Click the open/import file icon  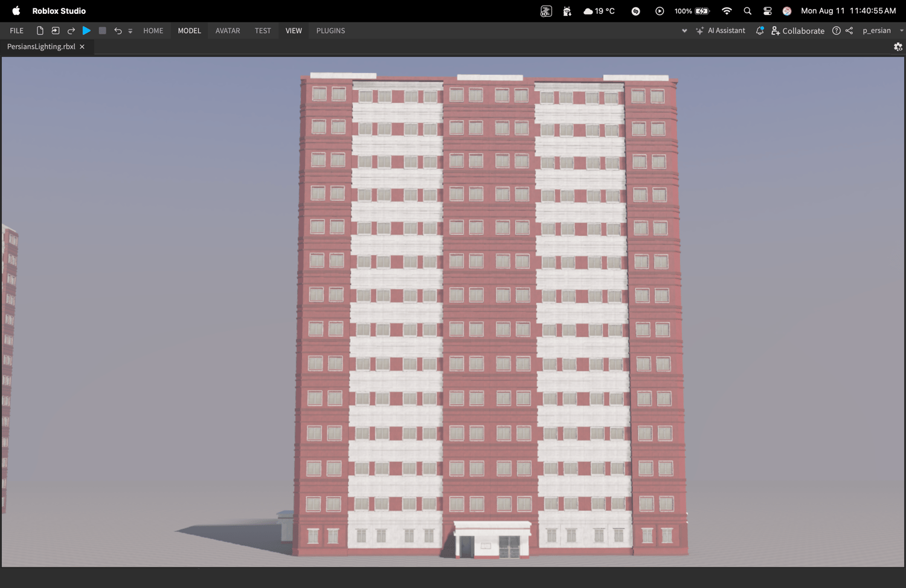click(x=56, y=31)
